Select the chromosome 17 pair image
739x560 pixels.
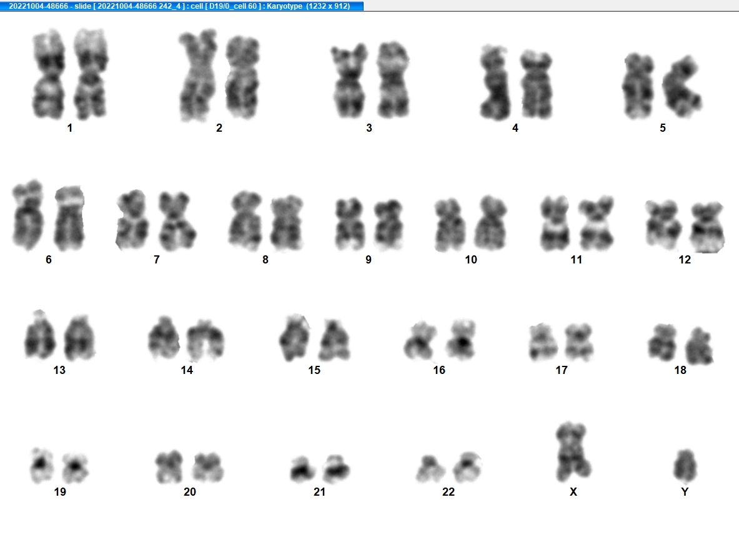[562, 342]
